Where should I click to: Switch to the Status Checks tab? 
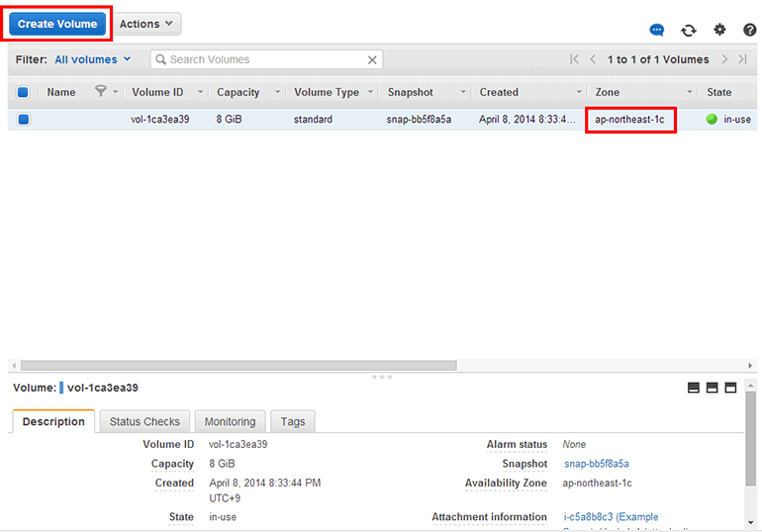point(144,421)
